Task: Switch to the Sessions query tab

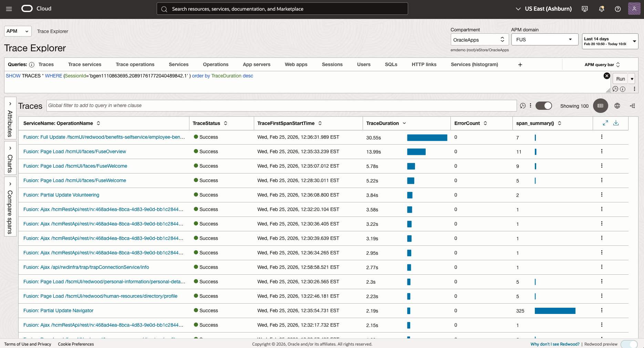Action: coord(332,64)
